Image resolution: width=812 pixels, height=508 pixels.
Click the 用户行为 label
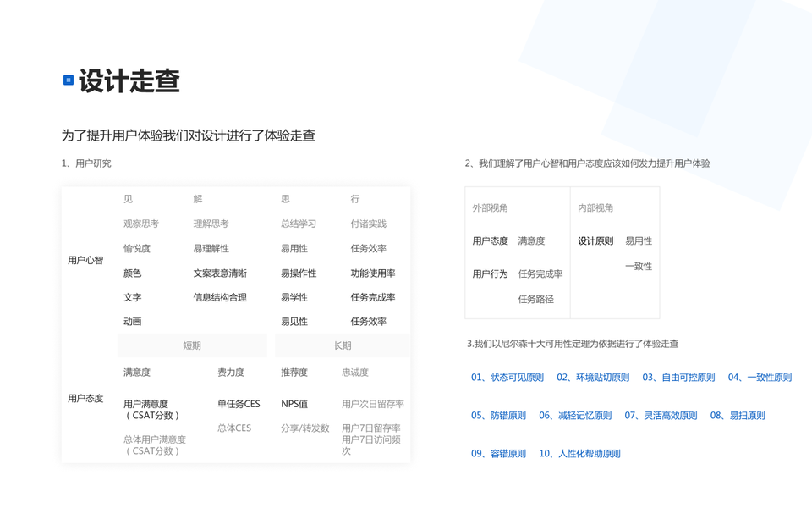tap(490, 273)
